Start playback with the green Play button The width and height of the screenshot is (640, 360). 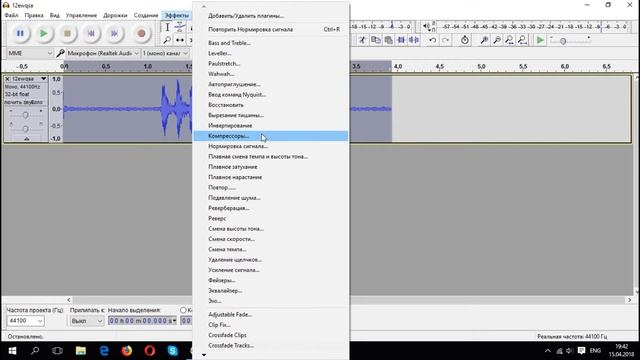click(x=44, y=33)
